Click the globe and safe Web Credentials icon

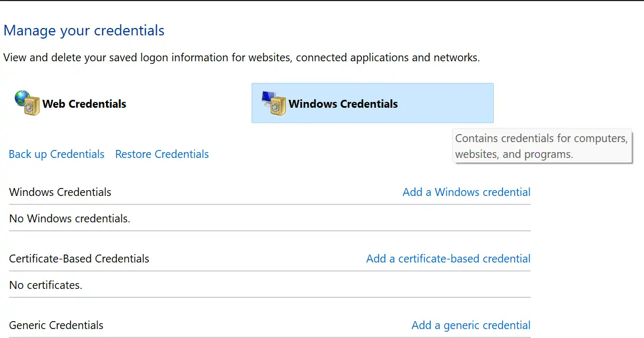pyautogui.click(x=27, y=103)
